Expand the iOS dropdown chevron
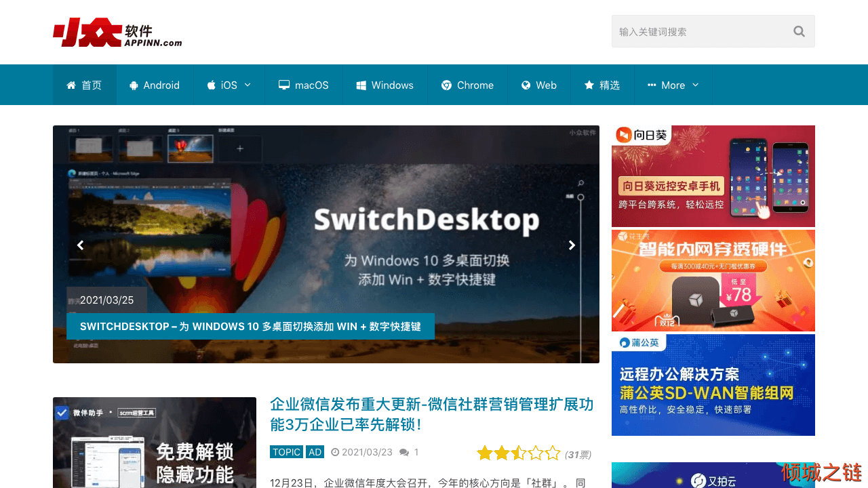The image size is (868, 488). pyautogui.click(x=248, y=85)
